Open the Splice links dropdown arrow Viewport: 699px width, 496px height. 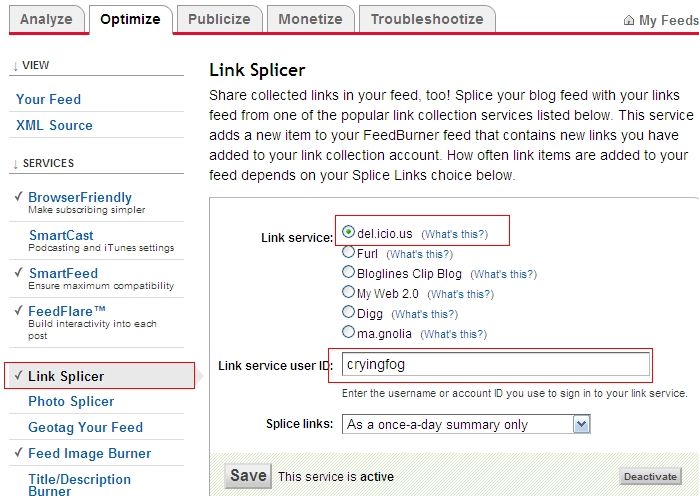pos(581,424)
